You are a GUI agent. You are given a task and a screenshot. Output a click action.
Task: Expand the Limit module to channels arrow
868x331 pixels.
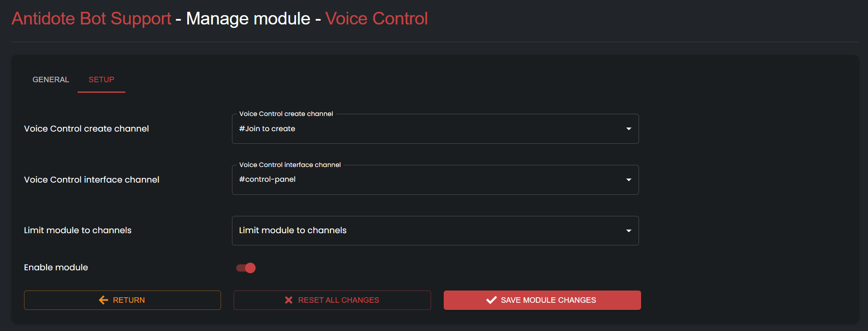pos(628,231)
